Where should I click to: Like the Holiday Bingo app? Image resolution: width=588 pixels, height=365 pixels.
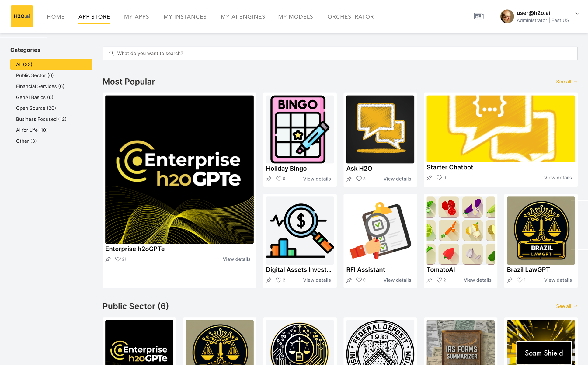[278, 179]
